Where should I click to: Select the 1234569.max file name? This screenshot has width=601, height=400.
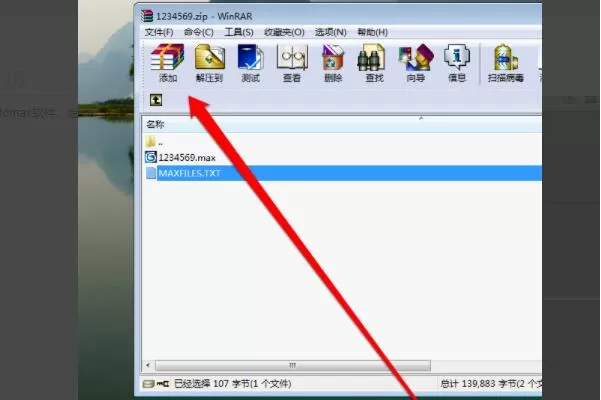click(x=187, y=157)
